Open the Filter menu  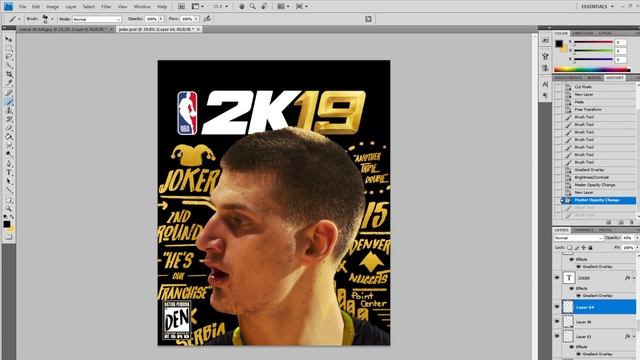tap(106, 7)
